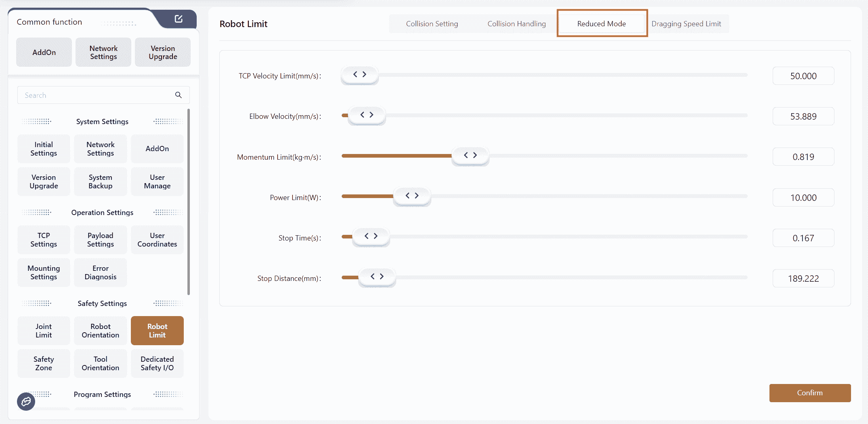The image size is (868, 424).
Task: Select the Dragging Speed Limit tab
Action: (x=686, y=24)
